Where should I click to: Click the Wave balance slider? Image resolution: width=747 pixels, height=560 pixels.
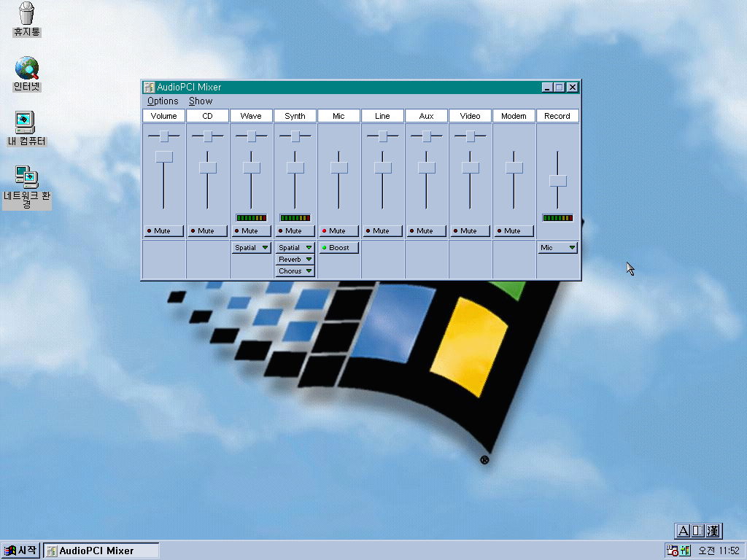click(252, 136)
